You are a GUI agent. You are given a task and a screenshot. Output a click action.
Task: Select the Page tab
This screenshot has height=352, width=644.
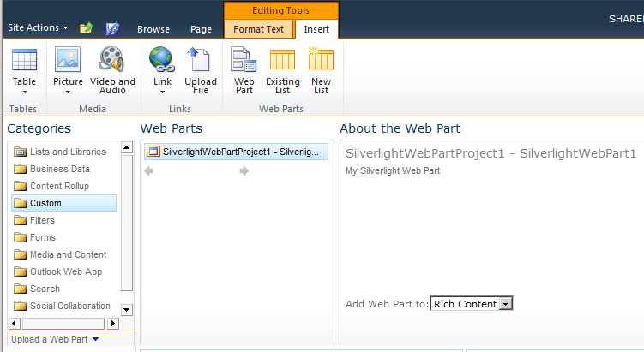[x=201, y=29]
